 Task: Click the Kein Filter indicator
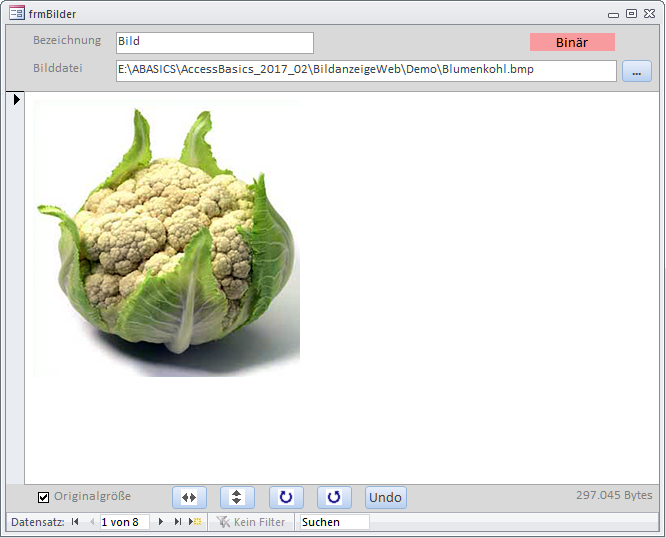251,522
